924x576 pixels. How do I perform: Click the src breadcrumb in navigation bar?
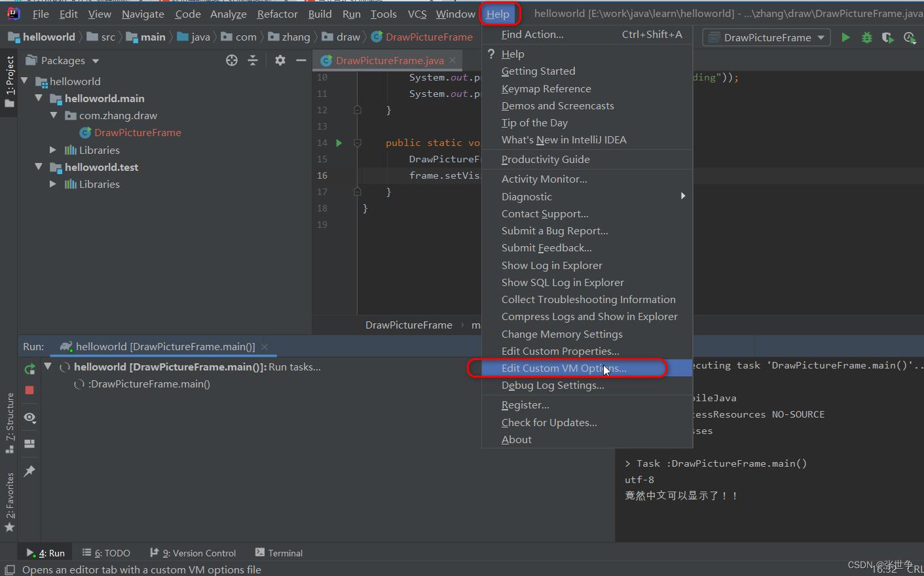pyautogui.click(x=101, y=37)
